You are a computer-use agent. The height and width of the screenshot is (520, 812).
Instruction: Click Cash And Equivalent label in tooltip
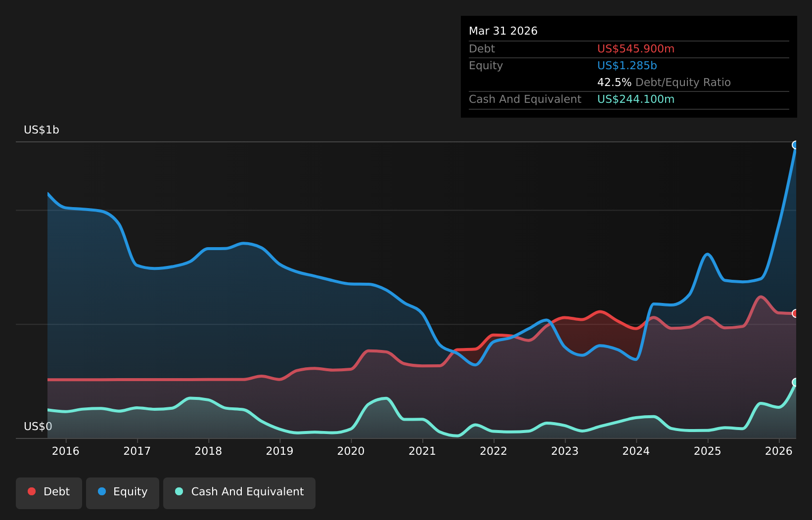pos(525,99)
